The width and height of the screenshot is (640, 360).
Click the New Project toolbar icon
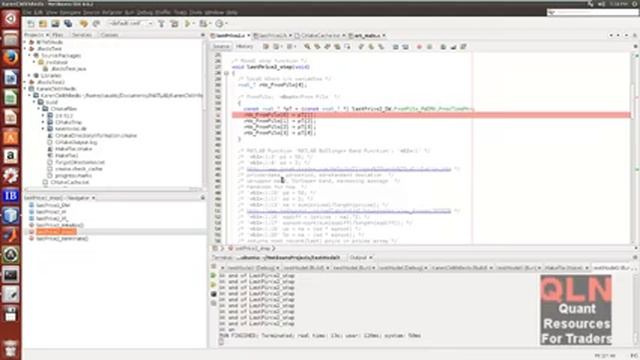coord(43,24)
